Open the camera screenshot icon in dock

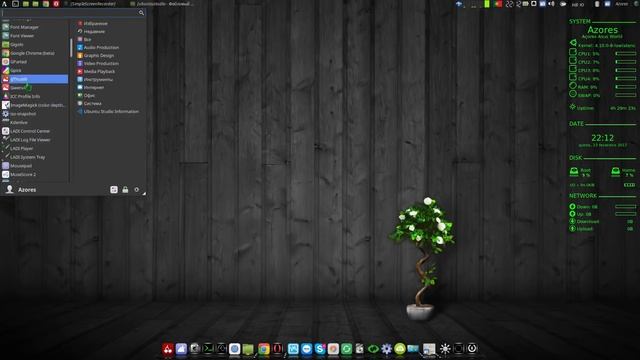click(x=195, y=349)
